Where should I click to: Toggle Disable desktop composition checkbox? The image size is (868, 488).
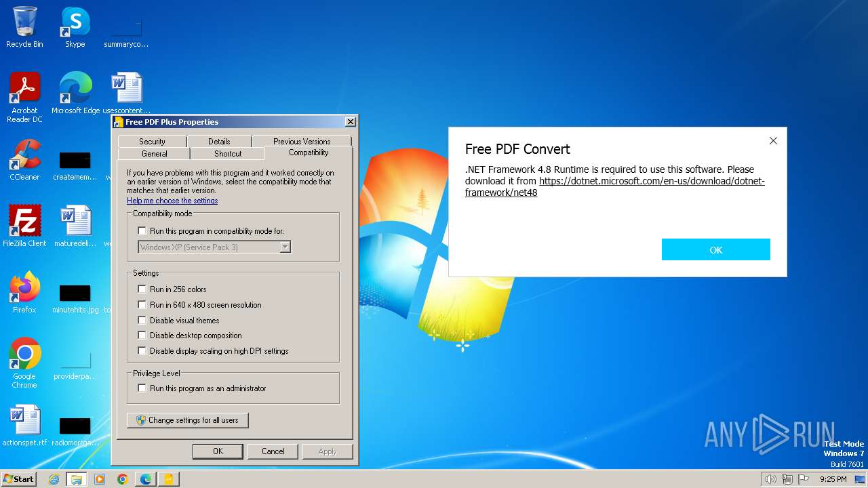coord(142,335)
